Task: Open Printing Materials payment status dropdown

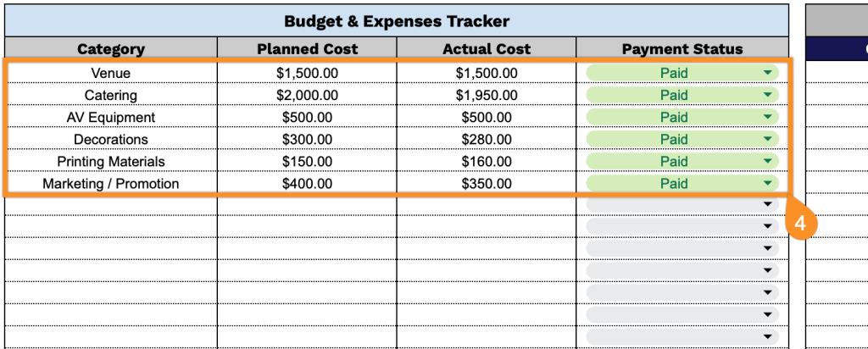Action: coord(768,161)
